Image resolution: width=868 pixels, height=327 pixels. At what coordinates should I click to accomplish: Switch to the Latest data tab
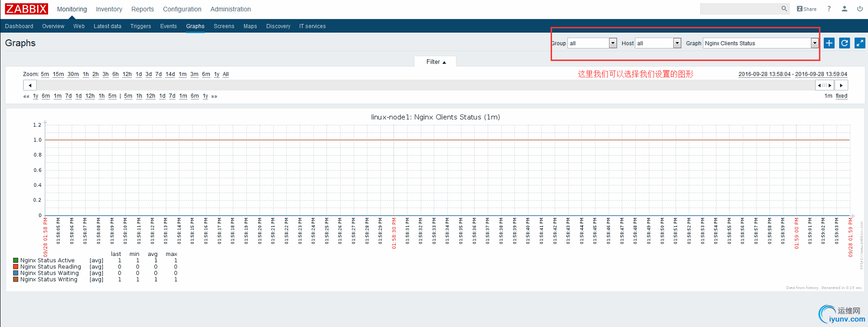coord(107,26)
